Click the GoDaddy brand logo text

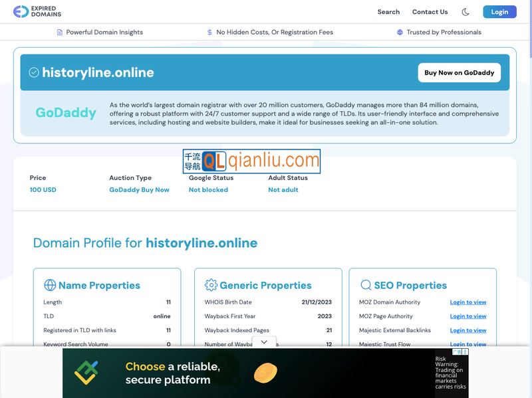[66, 113]
